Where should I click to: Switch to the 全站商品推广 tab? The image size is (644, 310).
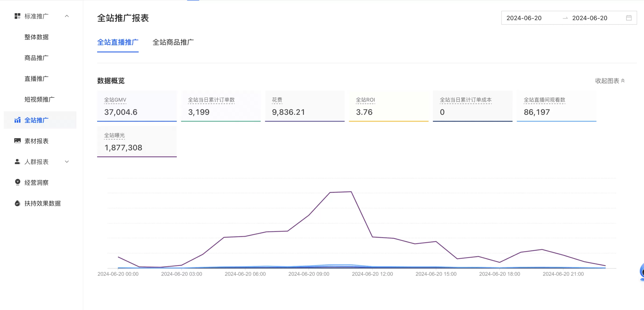pyautogui.click(x=173, y=42)
